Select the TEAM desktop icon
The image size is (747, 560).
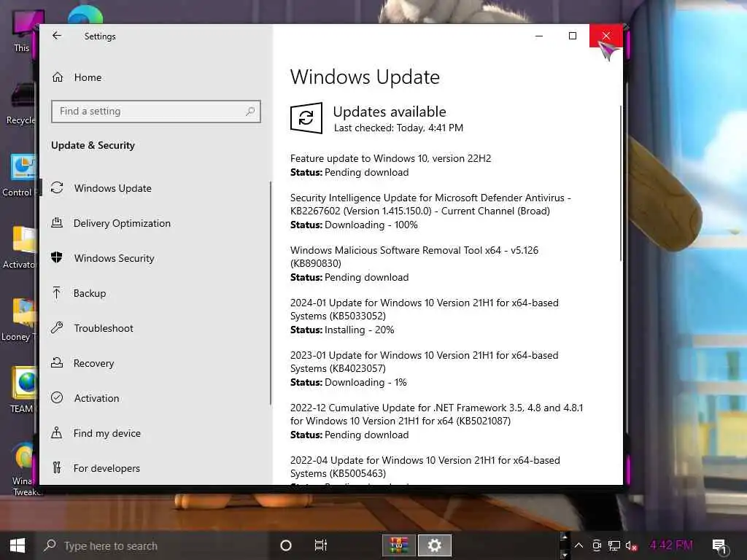point(22,389)
